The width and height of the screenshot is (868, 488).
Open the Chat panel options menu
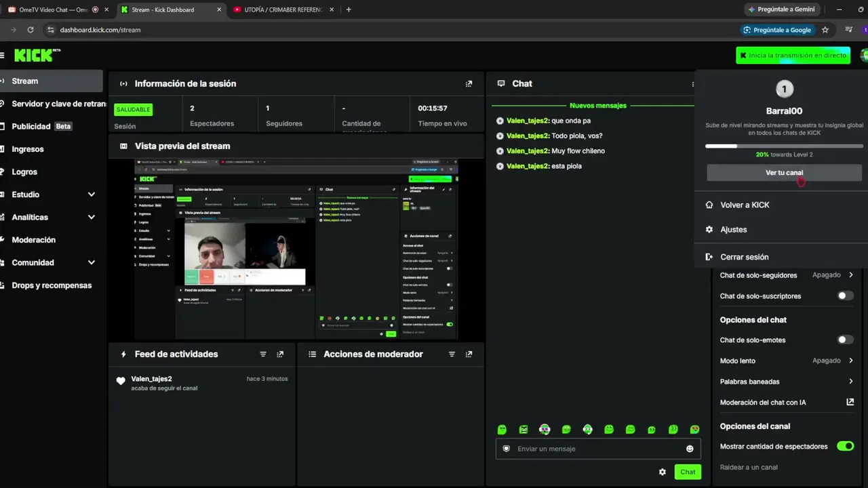click(692, 84)
